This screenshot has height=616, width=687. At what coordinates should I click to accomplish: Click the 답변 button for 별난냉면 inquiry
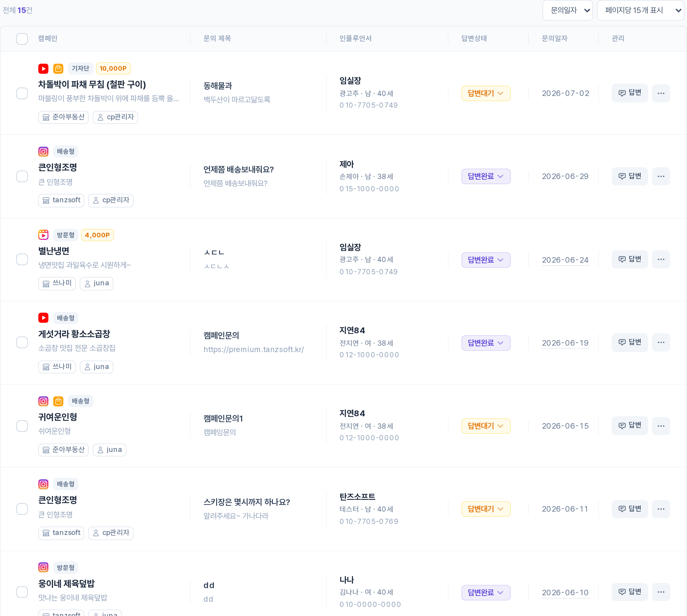point(630,259)
